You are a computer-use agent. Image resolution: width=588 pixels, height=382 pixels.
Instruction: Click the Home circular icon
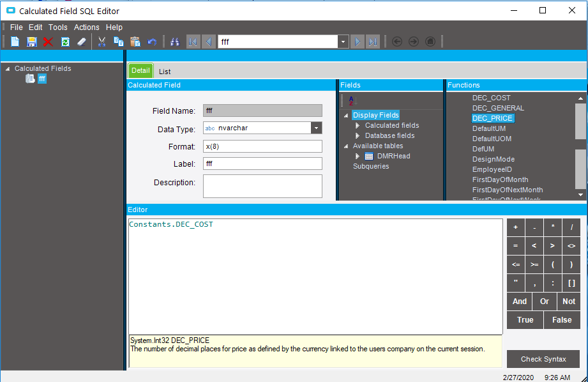pyautogui.click(x=430, y=42)
